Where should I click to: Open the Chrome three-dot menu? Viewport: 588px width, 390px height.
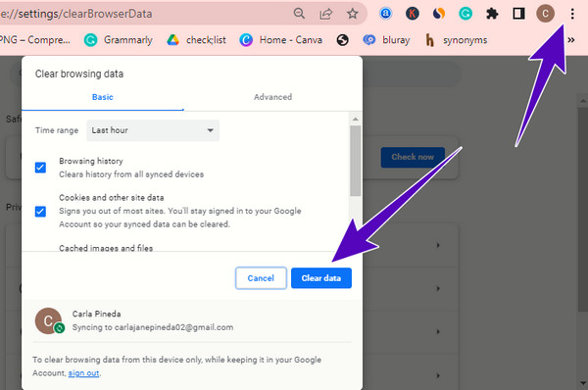[x=572, y=14]
